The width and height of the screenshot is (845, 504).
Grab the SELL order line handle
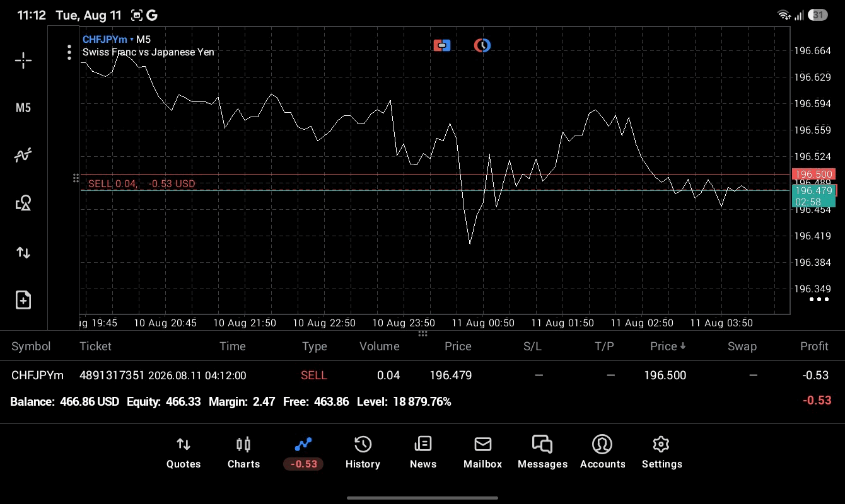(x=76, y=179)
